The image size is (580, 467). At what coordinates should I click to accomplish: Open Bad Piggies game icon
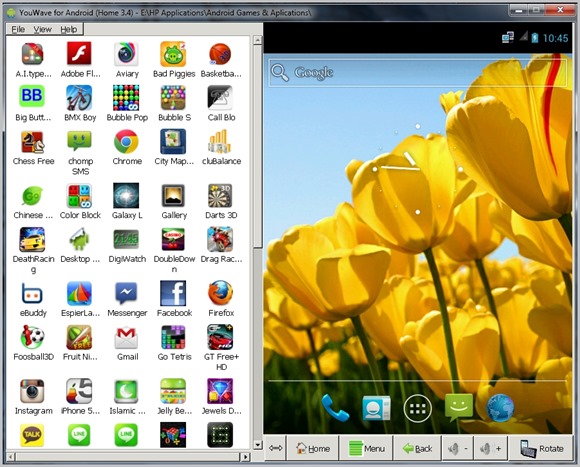coord(173,54)
